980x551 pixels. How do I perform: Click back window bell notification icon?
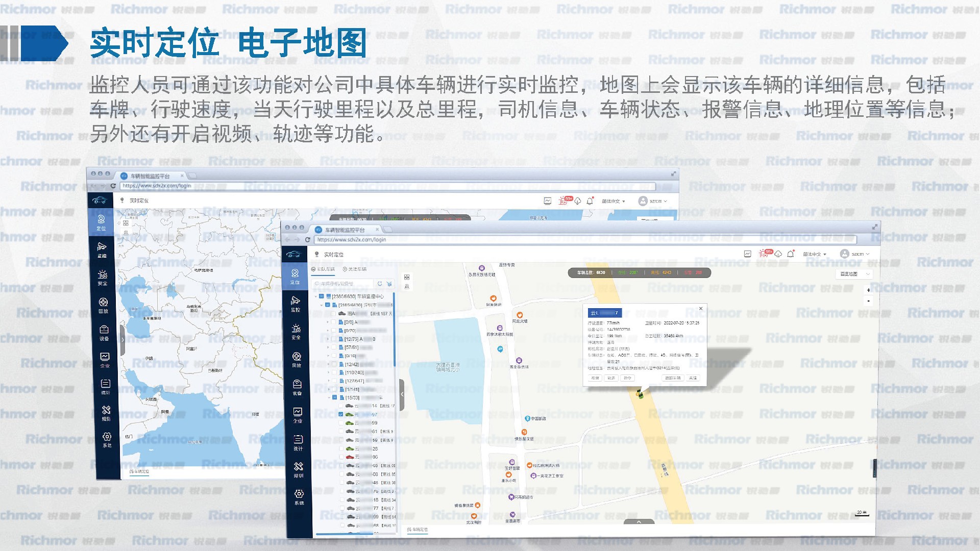(x=590, y=201)
